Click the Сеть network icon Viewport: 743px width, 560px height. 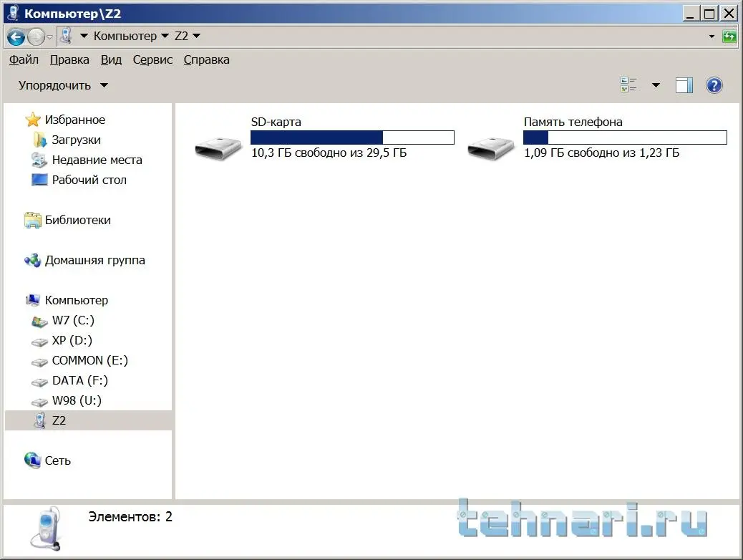click(33, 460)
